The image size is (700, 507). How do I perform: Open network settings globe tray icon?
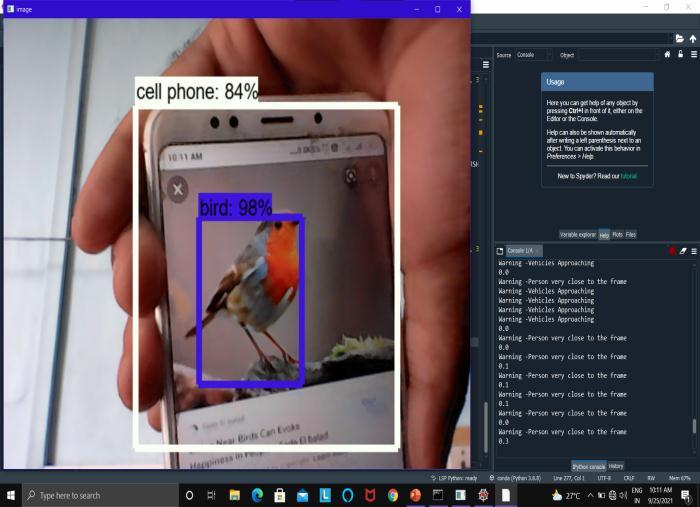pyautogui.click(x=612, y=495)
